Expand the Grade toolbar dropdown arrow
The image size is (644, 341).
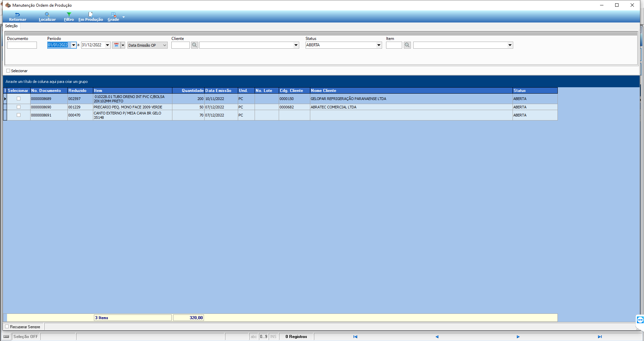tap(123, 17)
